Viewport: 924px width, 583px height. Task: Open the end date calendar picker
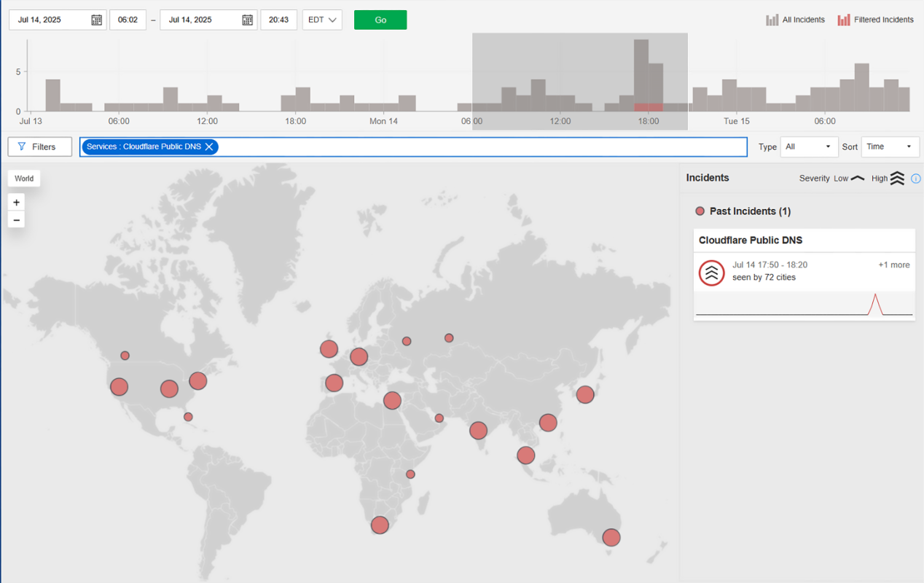(247, 20)
